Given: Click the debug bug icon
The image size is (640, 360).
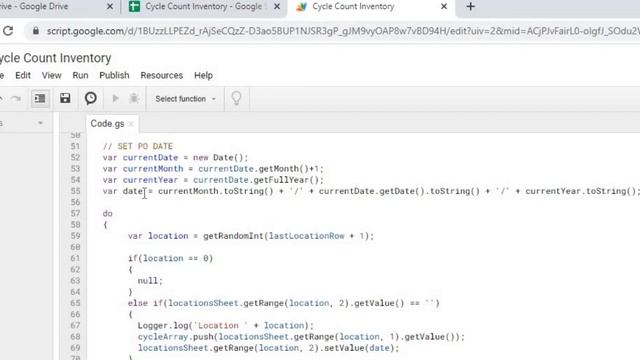Looking at the screenshot, I should 134,98.
